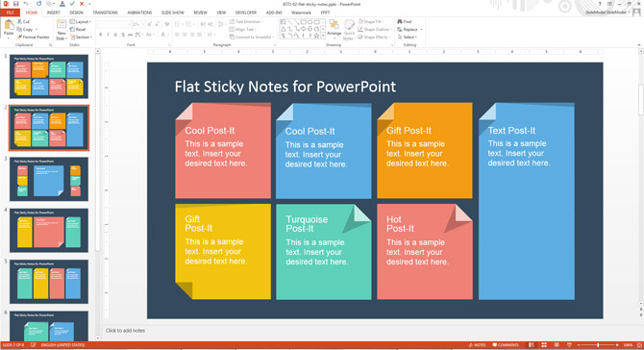Click the Redo icon in quick access toolbar

[x=39, y=4]
